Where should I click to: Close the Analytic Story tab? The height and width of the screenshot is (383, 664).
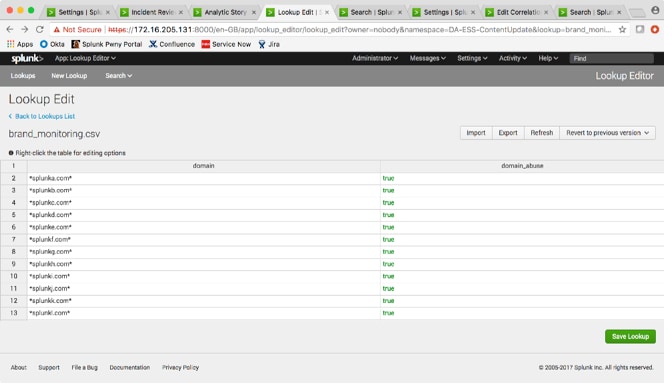click(x=254, y=12)
